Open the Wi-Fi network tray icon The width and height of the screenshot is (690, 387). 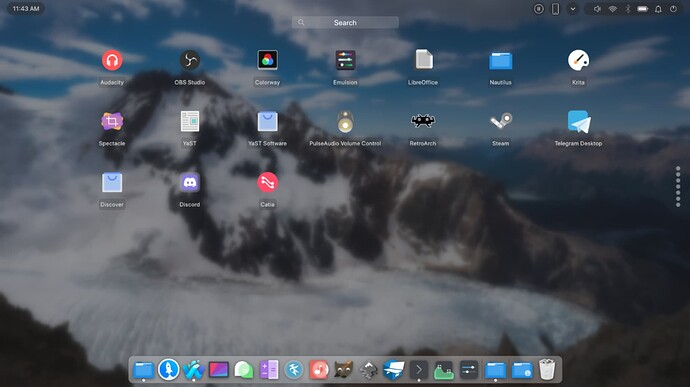[613, 9]
